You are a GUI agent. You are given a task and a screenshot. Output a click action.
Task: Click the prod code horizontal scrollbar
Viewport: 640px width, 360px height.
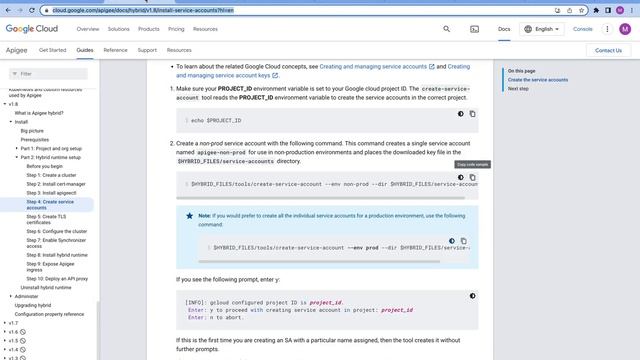point(319,261)
